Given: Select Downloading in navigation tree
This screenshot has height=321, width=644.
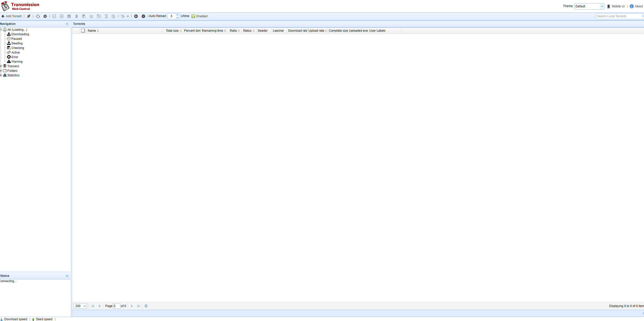Looking at the screenshot, I should click(x=20, y=34).
